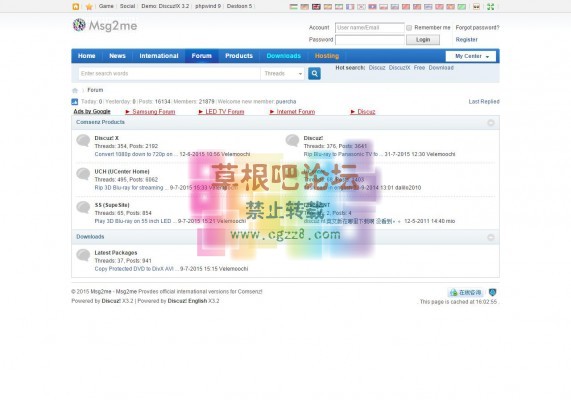This screenshot has height=400, width=571.
Task: Click the Forgot password? link
Action: pos(477,27)
